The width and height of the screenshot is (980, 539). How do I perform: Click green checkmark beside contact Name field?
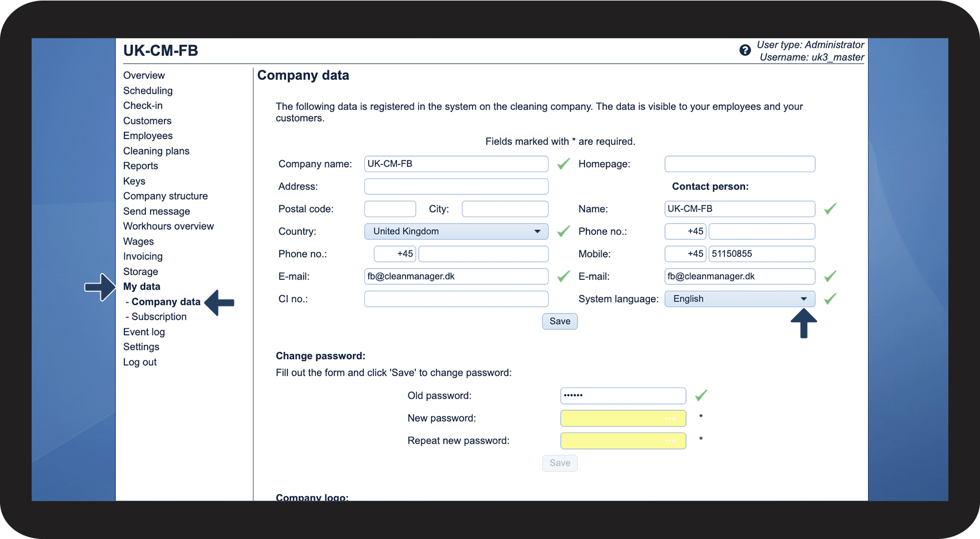coord(830,209)
